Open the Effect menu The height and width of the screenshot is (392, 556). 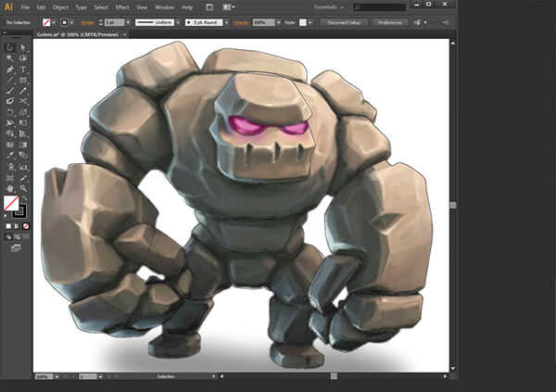122,7
